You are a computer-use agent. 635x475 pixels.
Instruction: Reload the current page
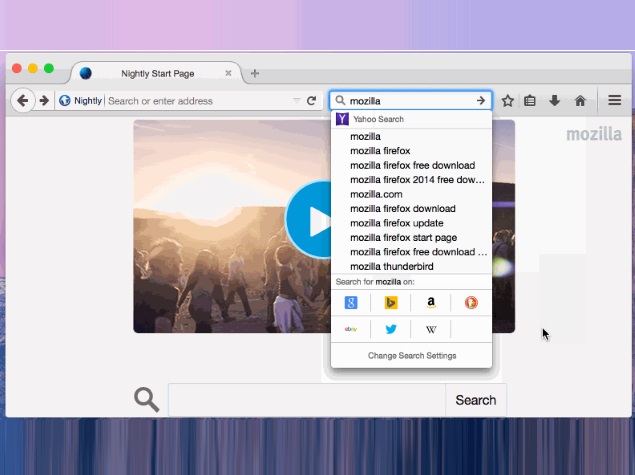coord(312,101)
